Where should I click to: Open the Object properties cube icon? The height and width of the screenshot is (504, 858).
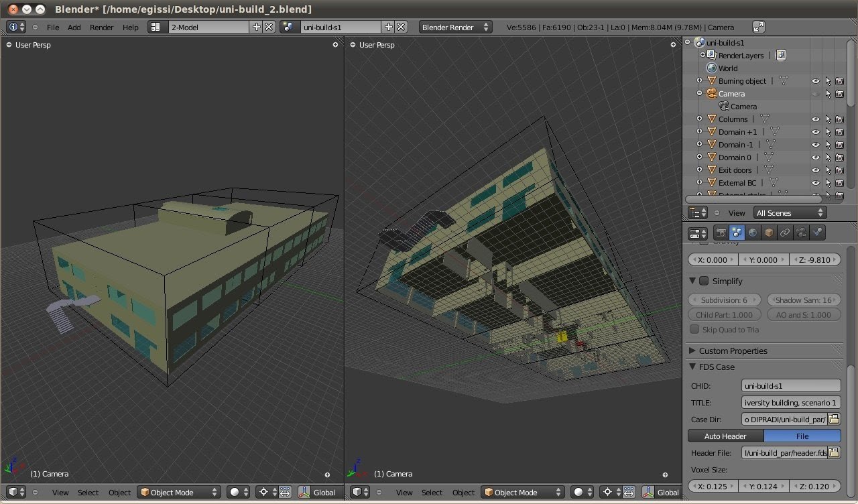tap(769, 233)
